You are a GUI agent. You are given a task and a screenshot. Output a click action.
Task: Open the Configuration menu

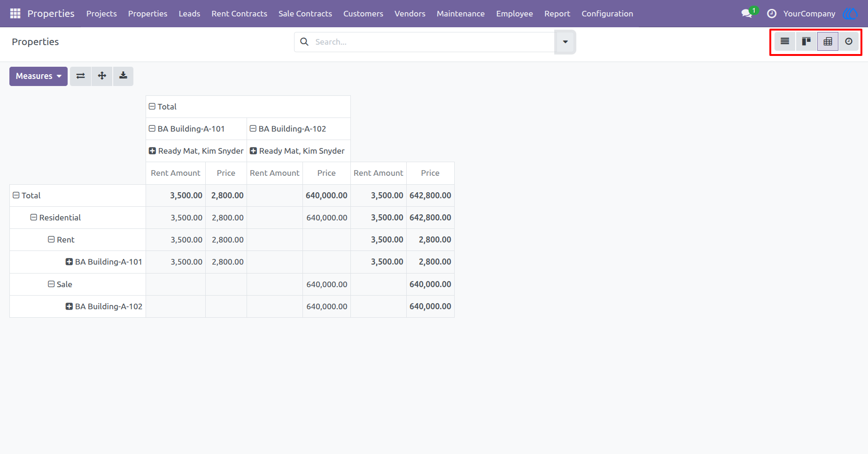click(607, 14)
